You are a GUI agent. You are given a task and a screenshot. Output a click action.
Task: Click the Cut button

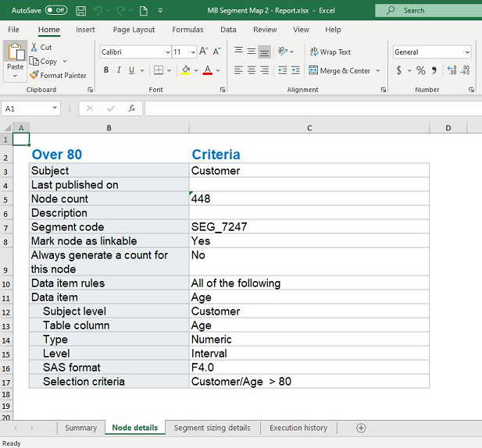[x=41, y=48]
